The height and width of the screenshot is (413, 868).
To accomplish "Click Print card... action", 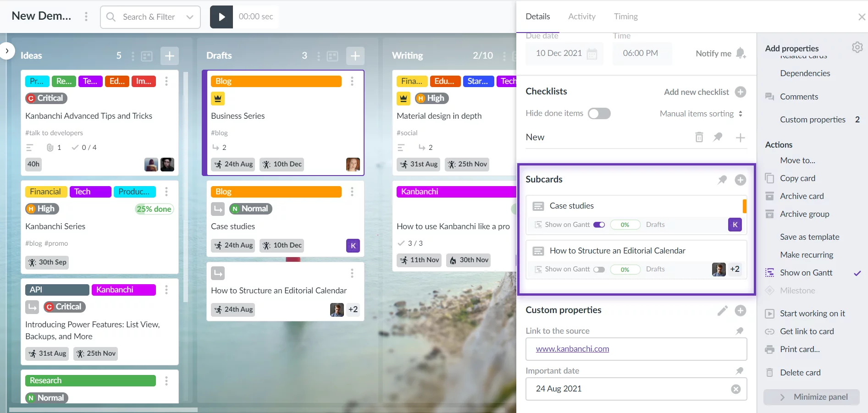I will [x=800, y=349].
